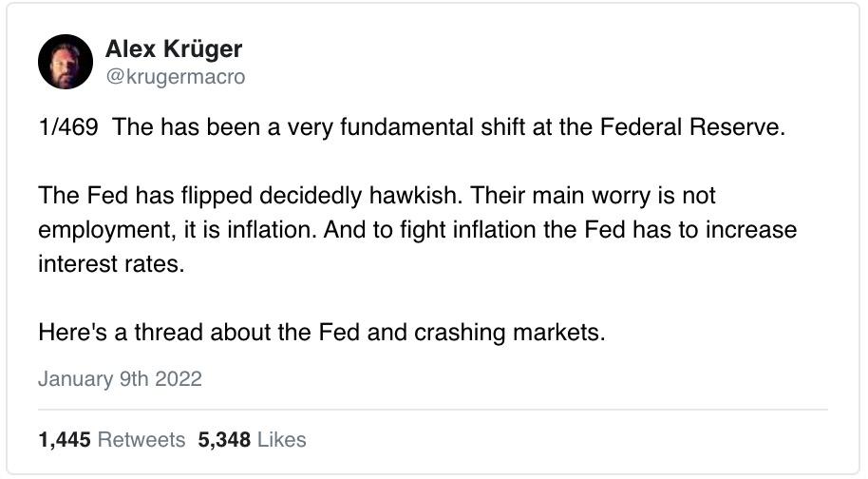View the Retweets label list
The width and height of the screenshot is (868, 479).
coord(142,439)
